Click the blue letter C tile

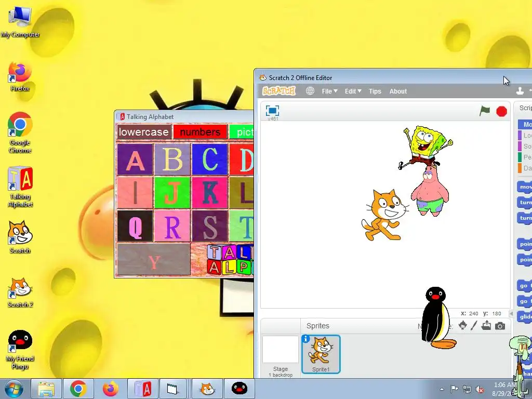pos(210,159)
